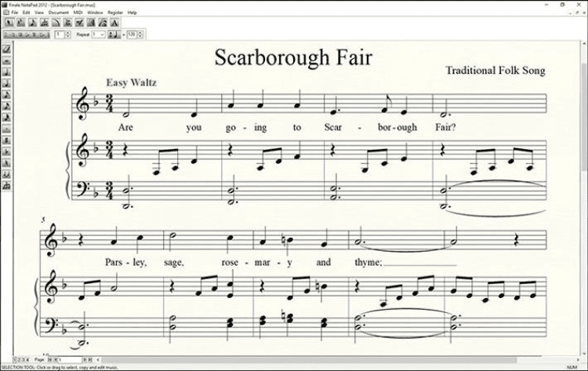Pick the quarter note duration
The width and height of the screenshot is (588, 371).
click(x=6, y=83)
